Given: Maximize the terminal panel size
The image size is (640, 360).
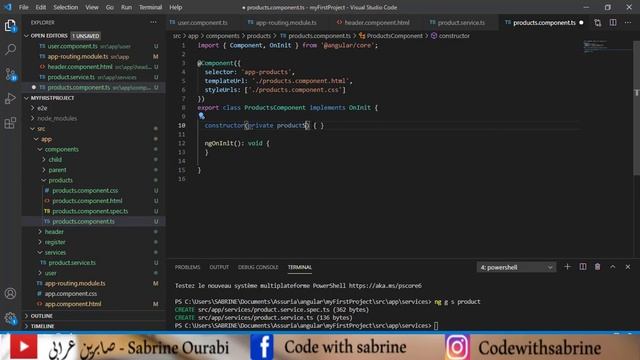Looking at the screenshot, I should [x=613, y=267].
